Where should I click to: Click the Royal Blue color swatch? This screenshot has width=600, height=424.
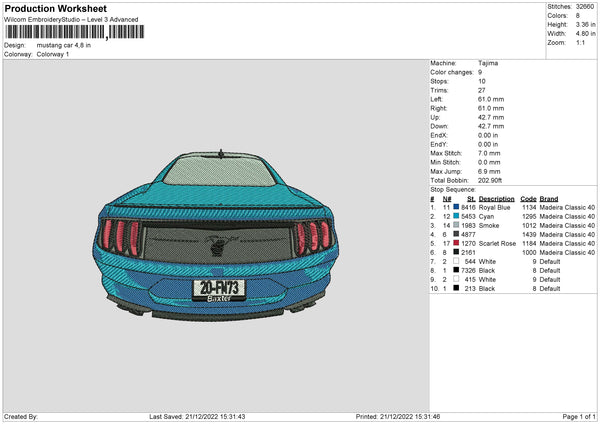coord(456,207)
